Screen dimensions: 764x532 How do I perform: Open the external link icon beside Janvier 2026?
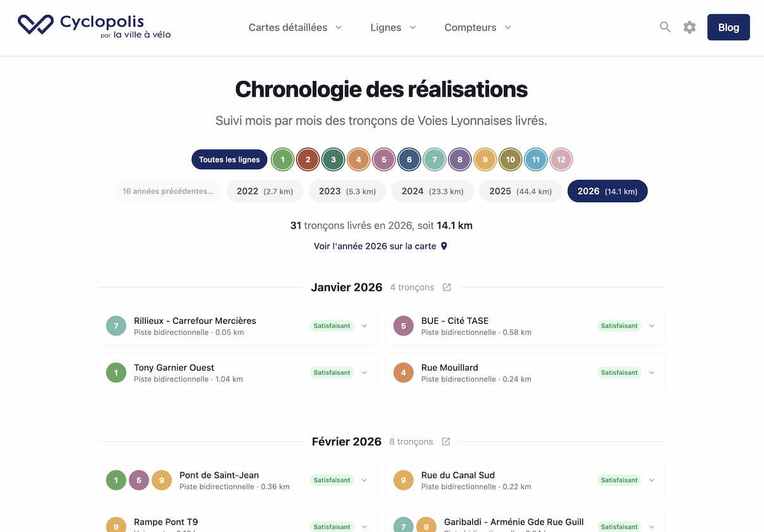446,287
